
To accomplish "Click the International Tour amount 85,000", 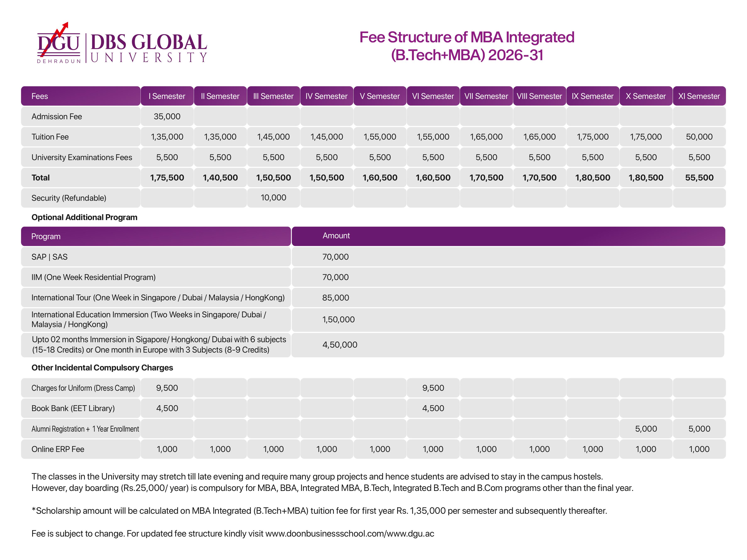I will pos(335,298).
